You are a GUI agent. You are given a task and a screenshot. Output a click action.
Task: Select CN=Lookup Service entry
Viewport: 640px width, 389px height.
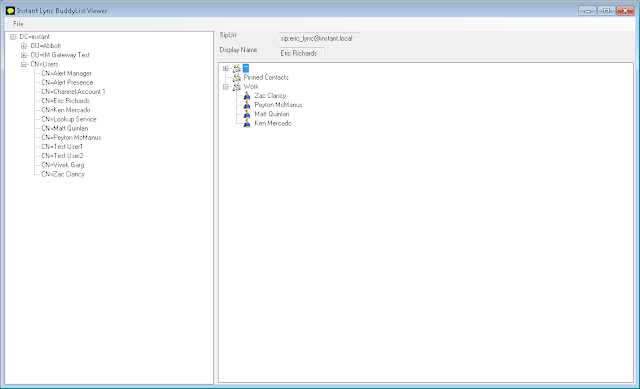[x=69, y=119]
